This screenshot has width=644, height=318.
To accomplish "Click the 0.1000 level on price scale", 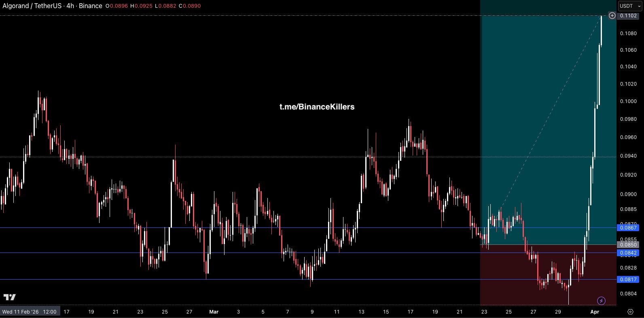I will (628, 101).
